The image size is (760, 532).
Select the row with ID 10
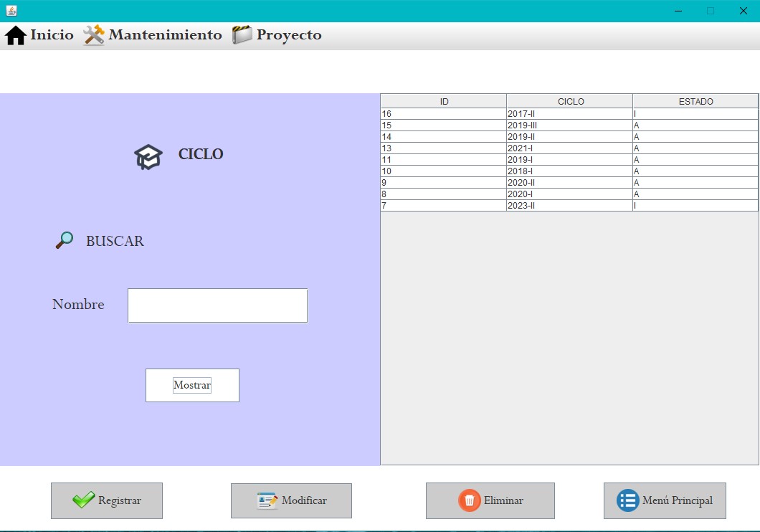click(x=569, y=171)
